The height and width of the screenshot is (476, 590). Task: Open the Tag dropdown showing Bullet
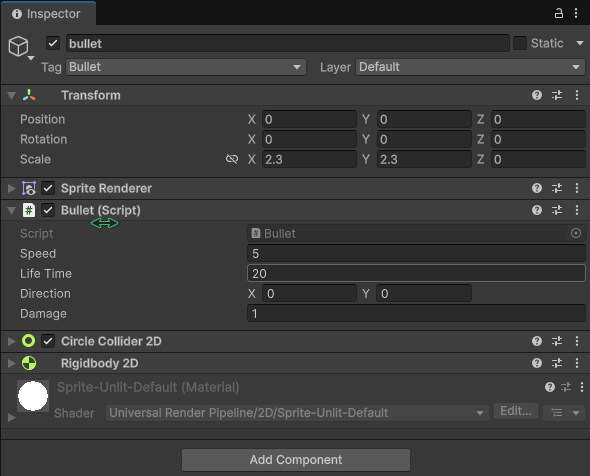pos(186,67)
